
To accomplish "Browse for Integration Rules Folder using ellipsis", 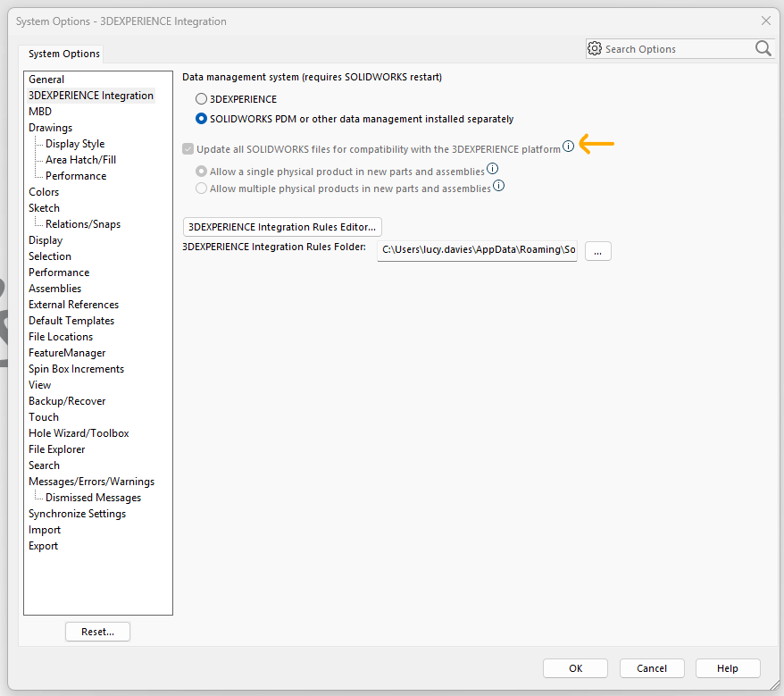I will click(597, 251).
